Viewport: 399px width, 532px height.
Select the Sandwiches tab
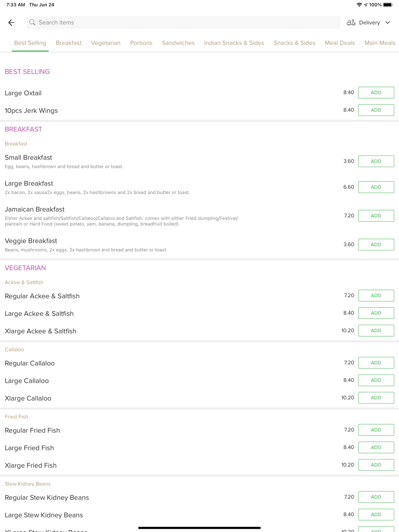pyautogui.click(x=178, y=43)
